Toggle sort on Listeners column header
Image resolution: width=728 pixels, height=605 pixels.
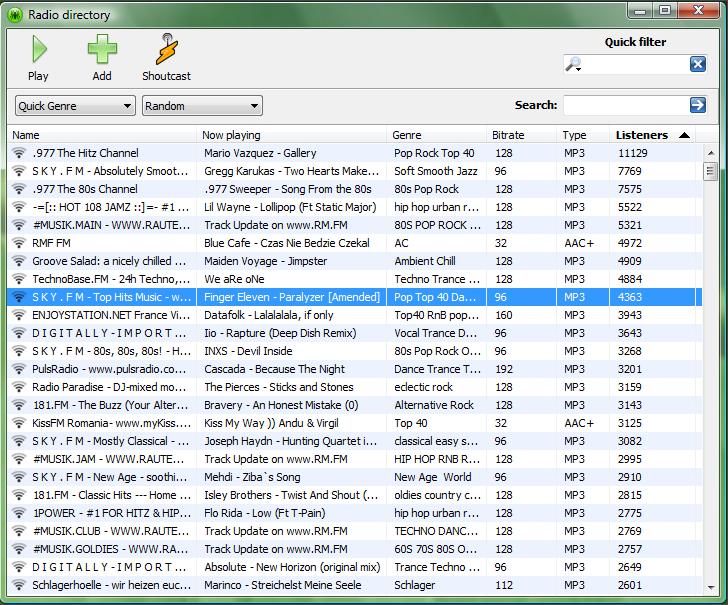click(652, 135)
